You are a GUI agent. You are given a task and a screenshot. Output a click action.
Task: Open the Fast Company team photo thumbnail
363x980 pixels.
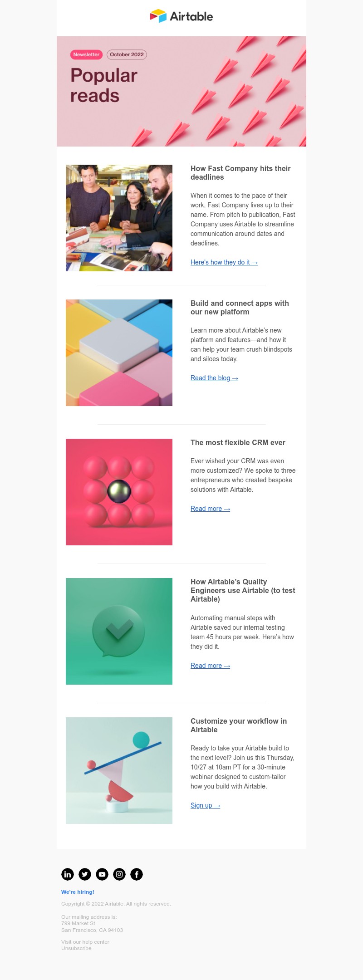pyautogui.click(x=119, y=218)
